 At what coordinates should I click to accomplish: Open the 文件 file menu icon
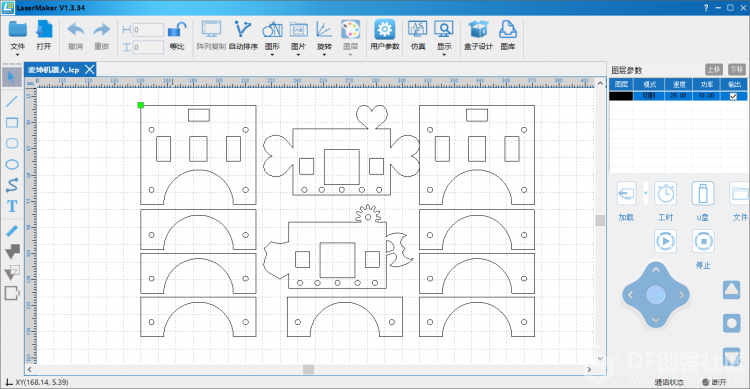click(x=17, y=30)
